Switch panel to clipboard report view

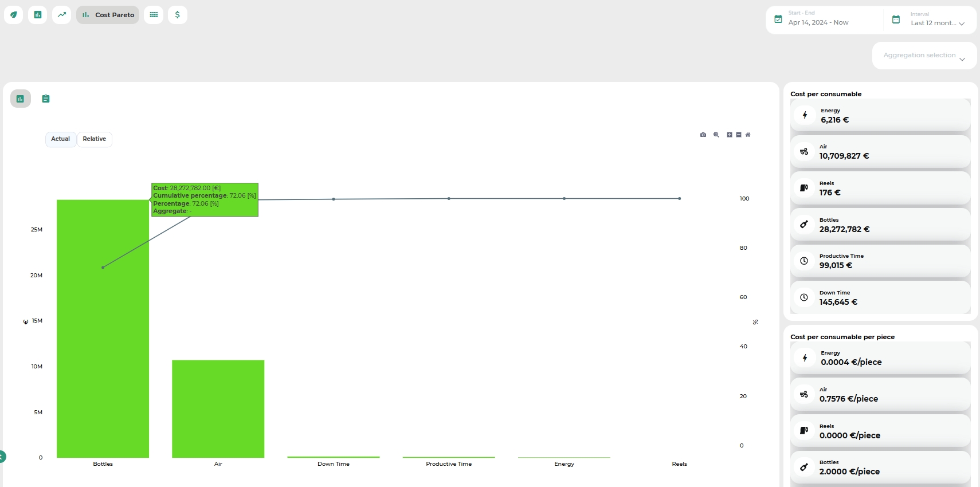(46, 99)
